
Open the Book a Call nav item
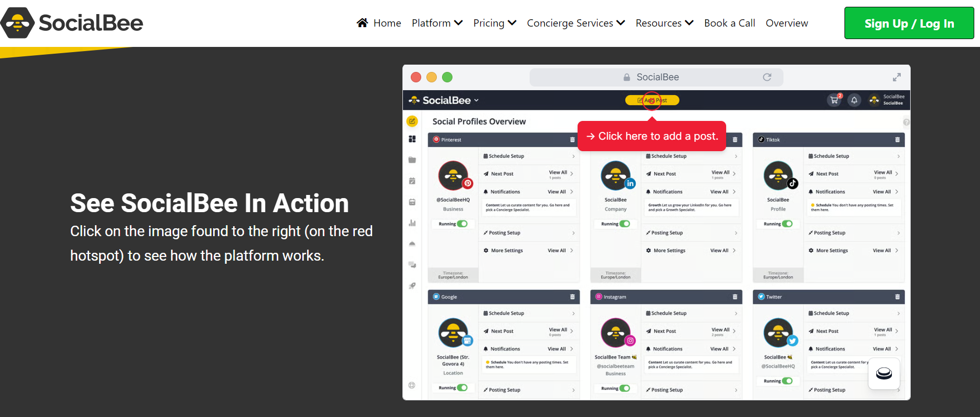729,23
